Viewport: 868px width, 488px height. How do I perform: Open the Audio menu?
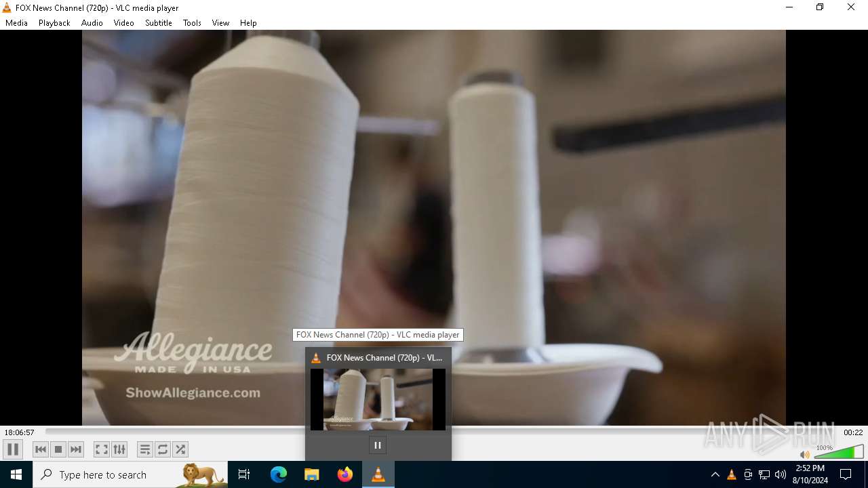click(x=92, y=23)
